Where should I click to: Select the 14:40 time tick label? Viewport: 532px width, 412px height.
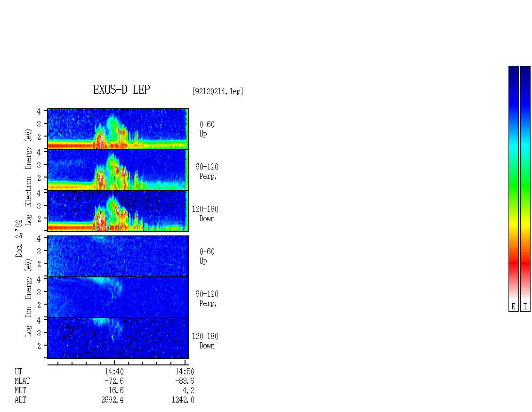[x=114, y=372]
